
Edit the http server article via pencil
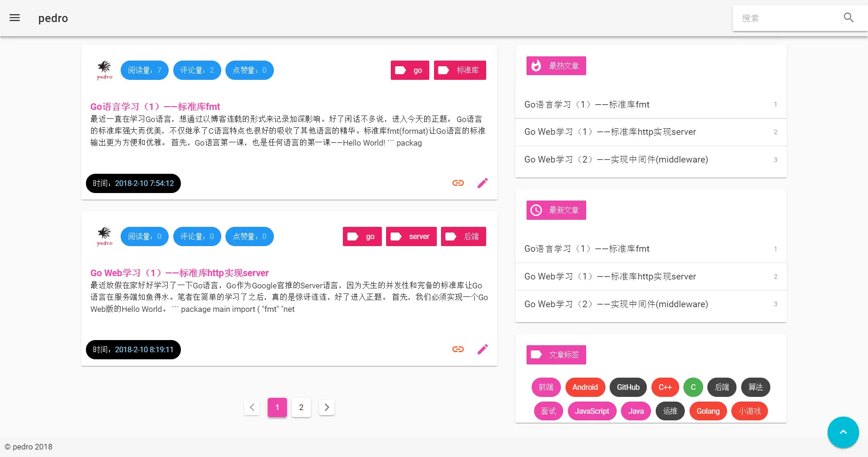click(482, 349)
